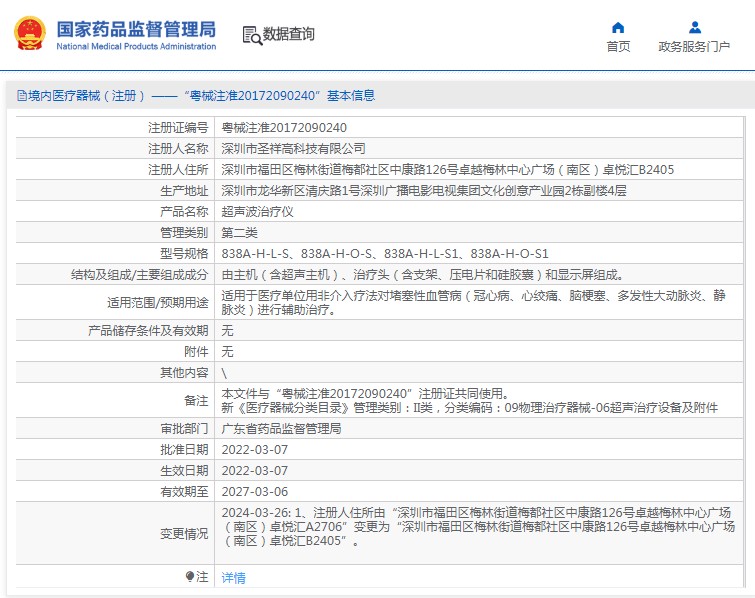Click the model spec value 838A-H-L-S row
755x598 pixels.
384,254
